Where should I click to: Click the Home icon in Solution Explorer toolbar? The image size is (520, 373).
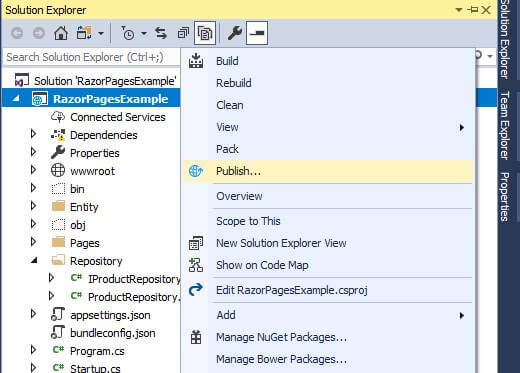(61, 33)
